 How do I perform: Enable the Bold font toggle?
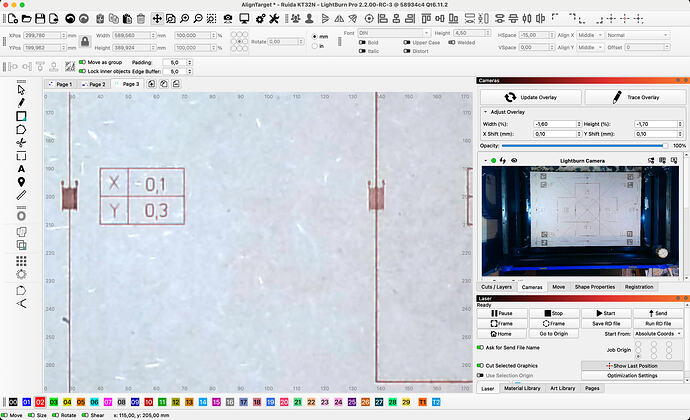pyautogui.click(x=362, y=43)
